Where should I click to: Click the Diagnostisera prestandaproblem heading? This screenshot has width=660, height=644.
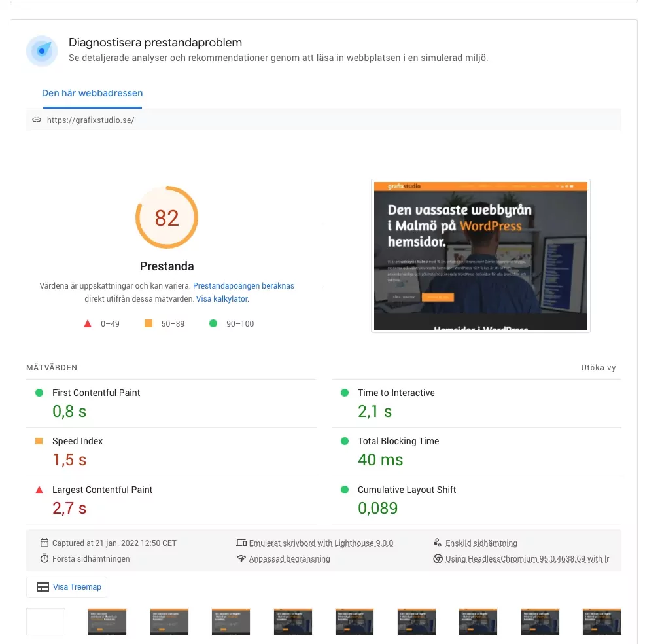(x=155, y=43)
